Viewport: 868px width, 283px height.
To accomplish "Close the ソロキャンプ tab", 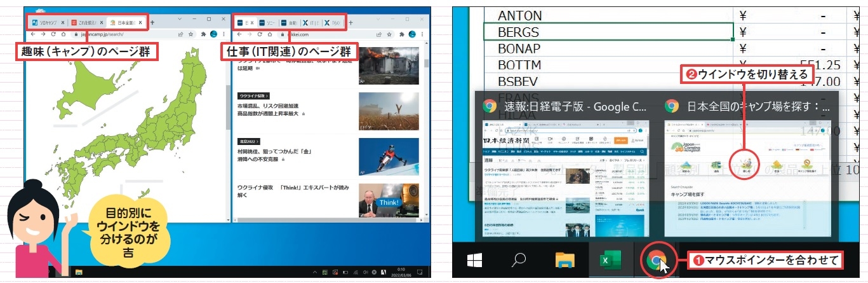I will [62, 22].
